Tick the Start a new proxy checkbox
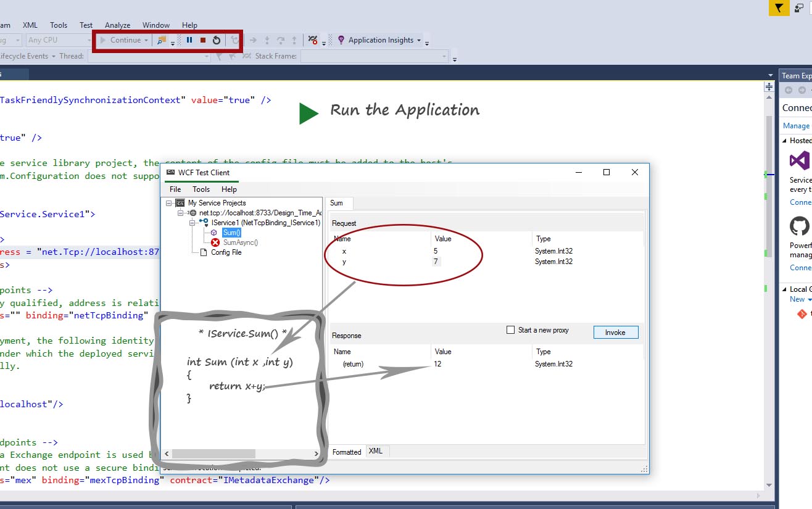Viewport: 812px width, 509px height. point(510,330)
